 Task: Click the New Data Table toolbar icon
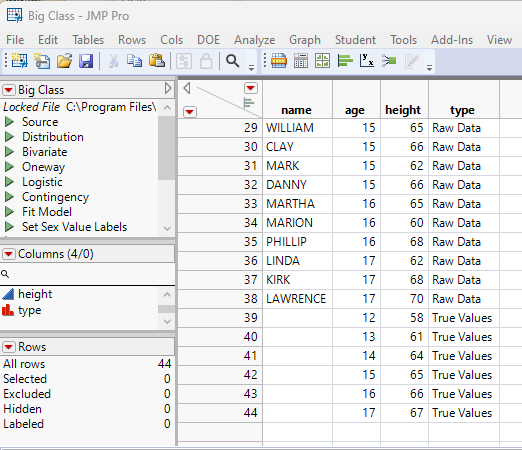click(x=20, y=61)
